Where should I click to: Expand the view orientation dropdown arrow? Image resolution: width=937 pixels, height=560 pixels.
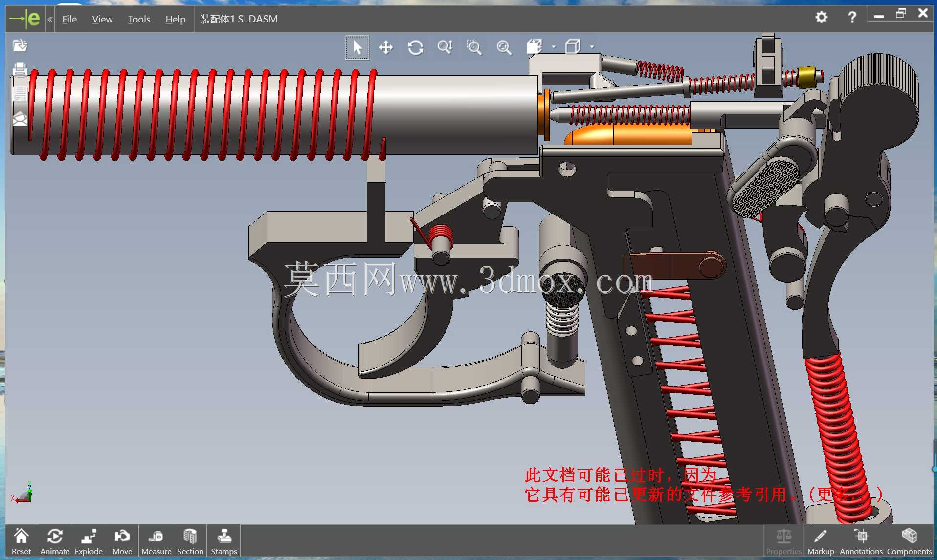(554, 47)
